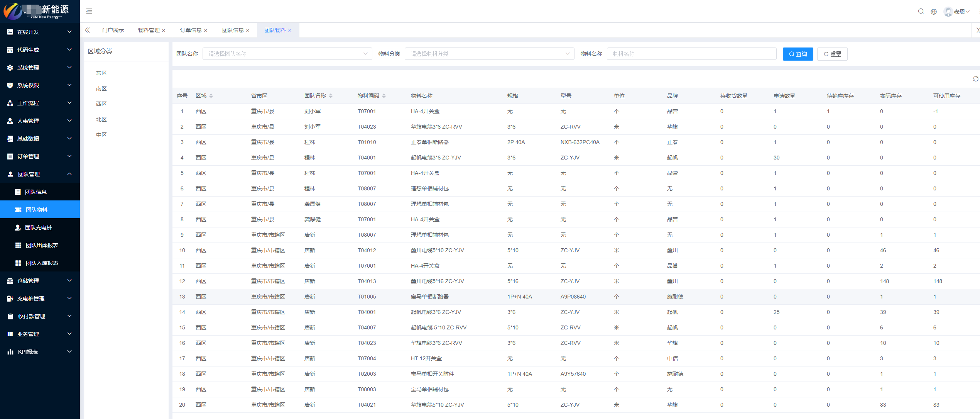Click the 重置 button
Viewport: 980px width, 419px height.
832,54
